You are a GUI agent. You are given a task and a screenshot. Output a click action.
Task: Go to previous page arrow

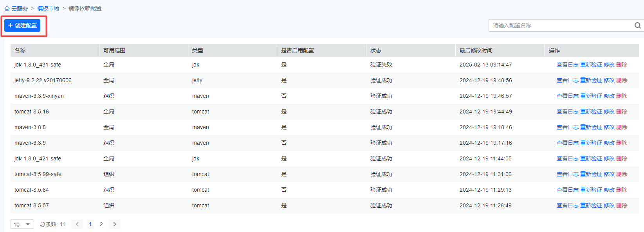point(77,224)
